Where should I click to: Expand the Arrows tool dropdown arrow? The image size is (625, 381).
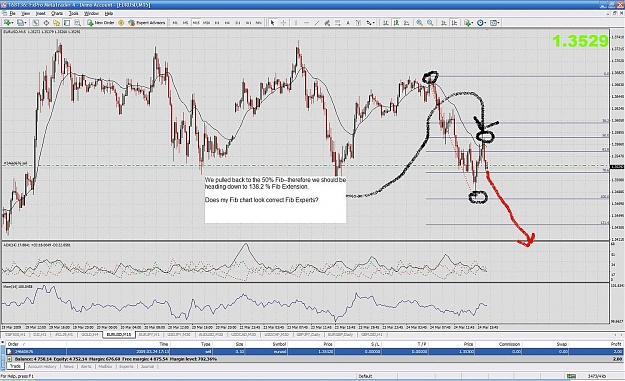374,23
